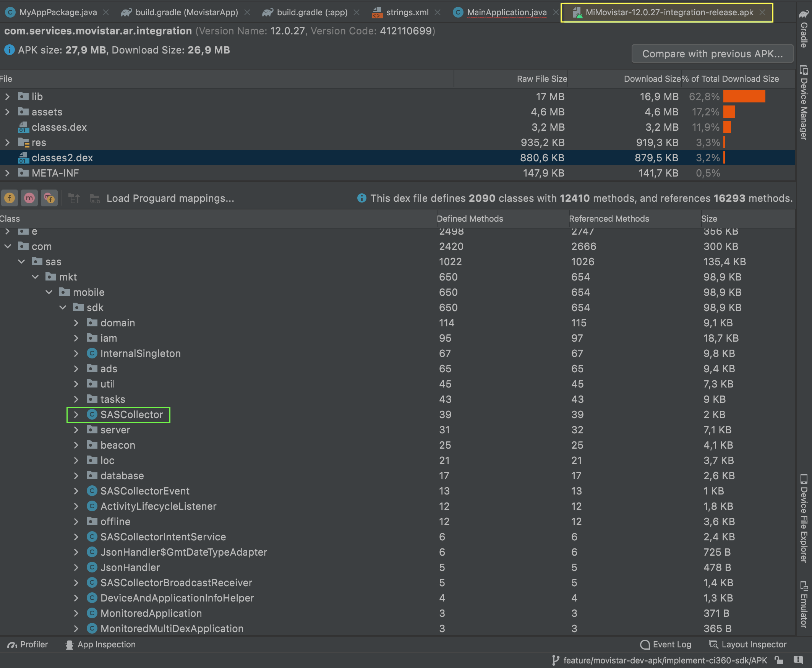Switch to the strings.xml tab
The height and width of the screenshot is (668, 812).
[408, 12]
